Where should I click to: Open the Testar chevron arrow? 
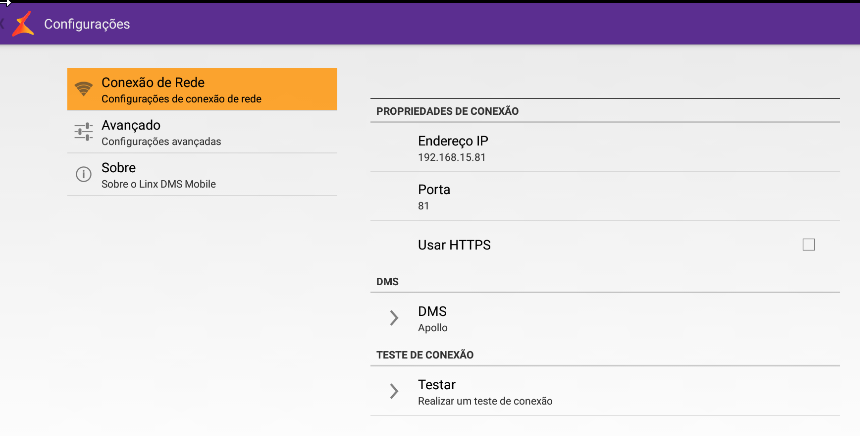[394, 391]
